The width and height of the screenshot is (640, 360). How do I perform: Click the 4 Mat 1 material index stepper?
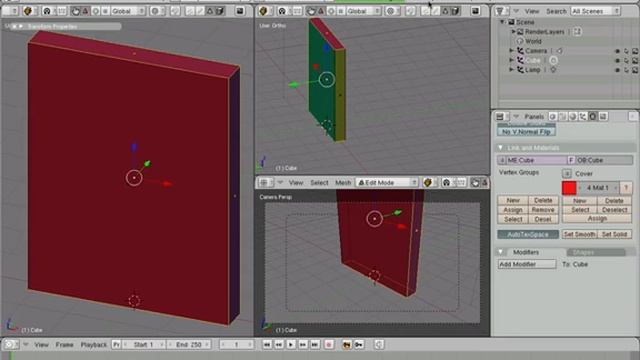tap(598, 188)
